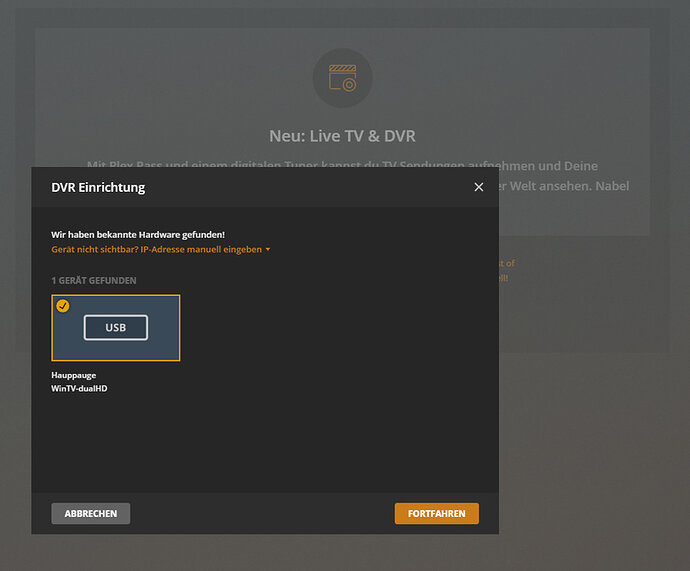Click the 'WinTV-dualHD' model name text
This screenshot has width=690, height=571.
point(79,388)
